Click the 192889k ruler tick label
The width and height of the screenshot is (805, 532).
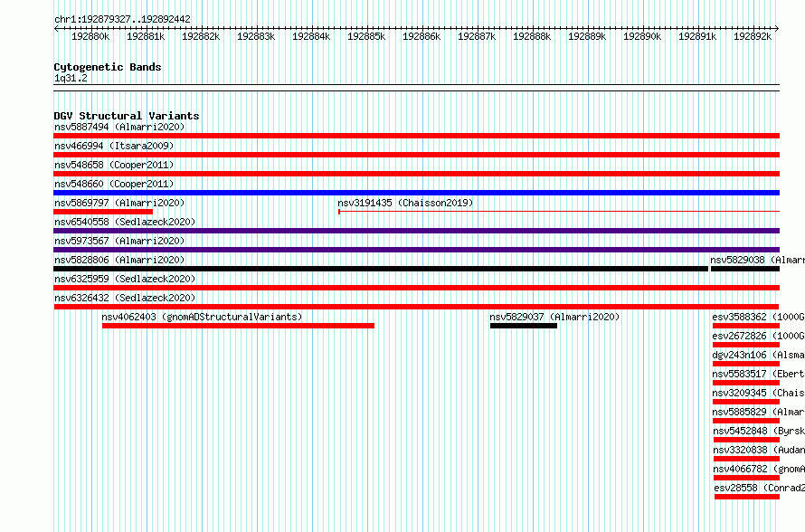(587, 36)
